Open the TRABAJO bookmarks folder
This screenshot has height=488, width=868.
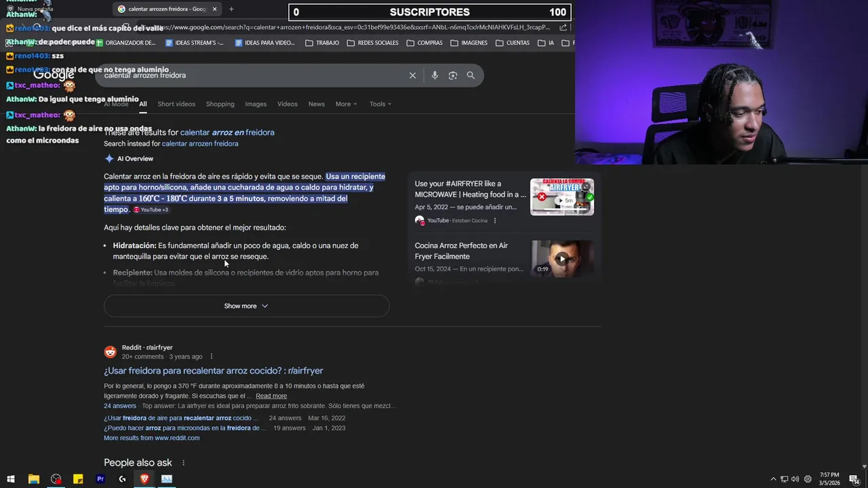tap(322, 43)
